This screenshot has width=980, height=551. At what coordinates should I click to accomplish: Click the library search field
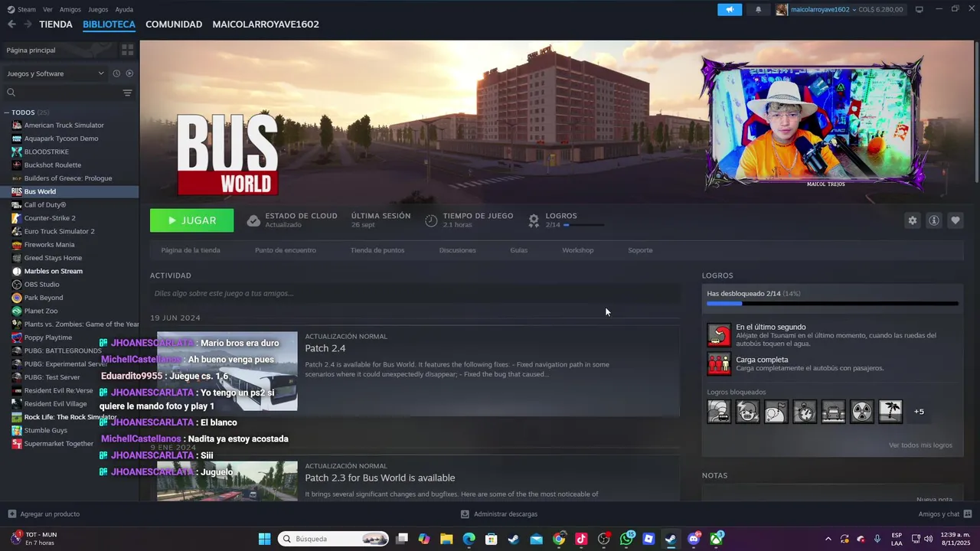click(63, 93)
